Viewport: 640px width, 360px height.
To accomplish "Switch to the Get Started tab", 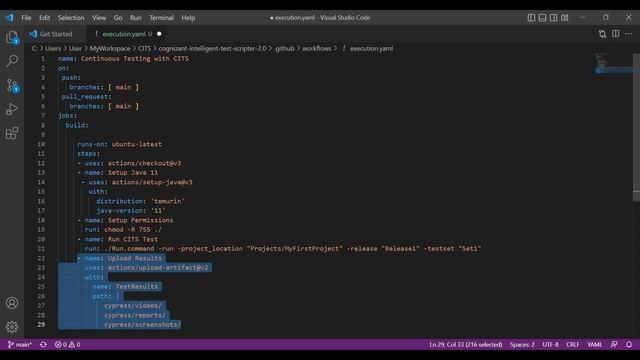I will point(56,34).
